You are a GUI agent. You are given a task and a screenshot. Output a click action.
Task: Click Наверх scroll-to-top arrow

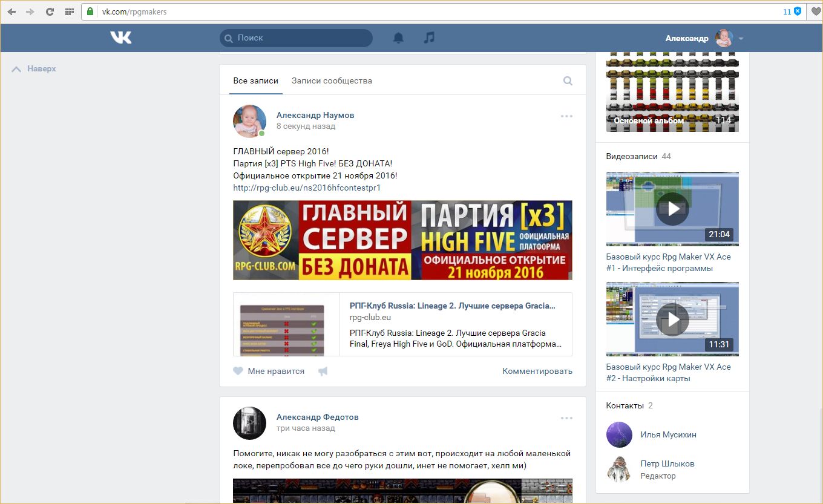click(16, 69)
